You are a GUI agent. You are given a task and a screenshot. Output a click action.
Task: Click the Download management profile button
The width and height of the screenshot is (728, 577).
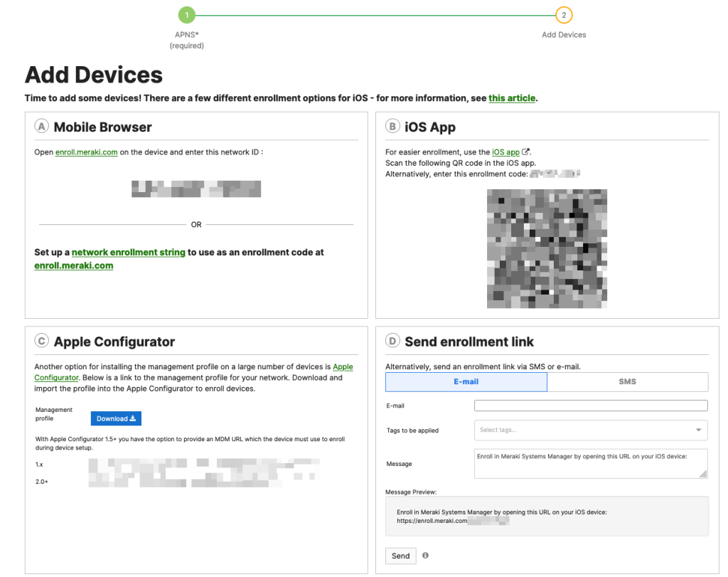pos(116,418)
